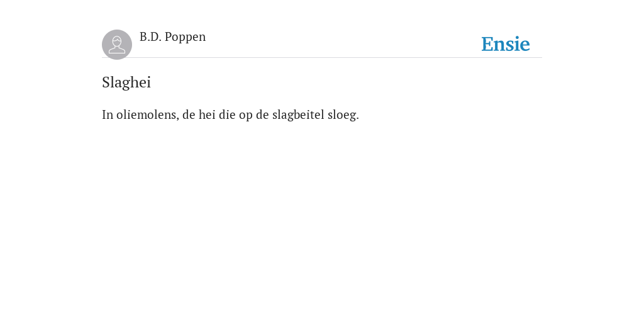Screen dimensions: 644x322
Task: Click the surname Poppen
Action: 186,37
